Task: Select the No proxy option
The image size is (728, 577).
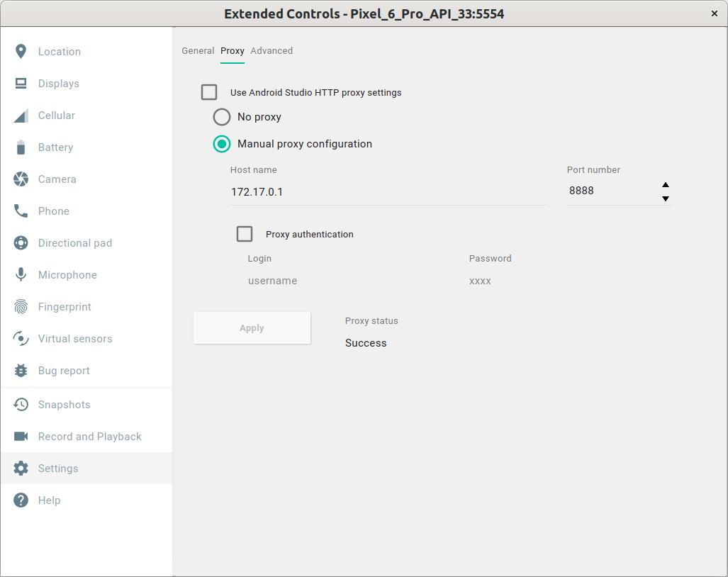Action: pos(222,117)
